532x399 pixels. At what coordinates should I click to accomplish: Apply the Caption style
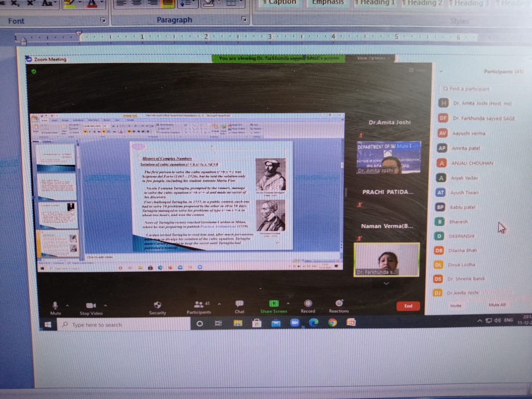click(x=279, y=3)
